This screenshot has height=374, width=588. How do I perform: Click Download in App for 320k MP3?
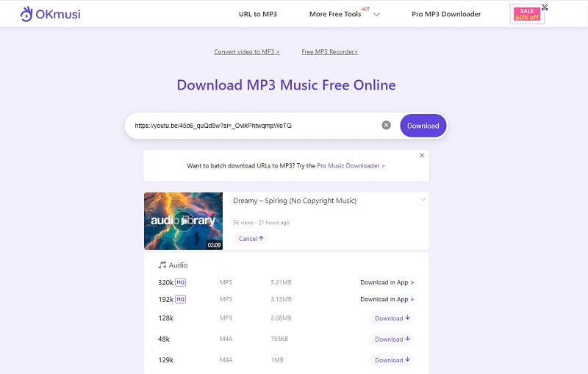[387, 282]
